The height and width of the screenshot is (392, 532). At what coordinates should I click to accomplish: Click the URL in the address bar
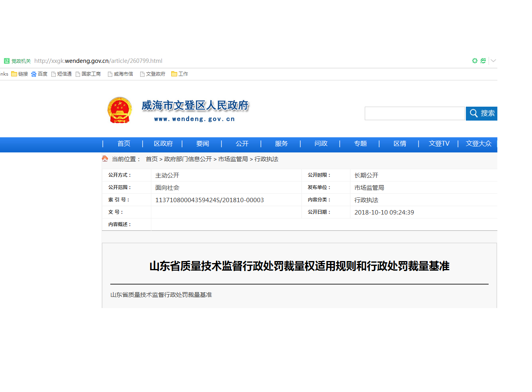point(98,61)
